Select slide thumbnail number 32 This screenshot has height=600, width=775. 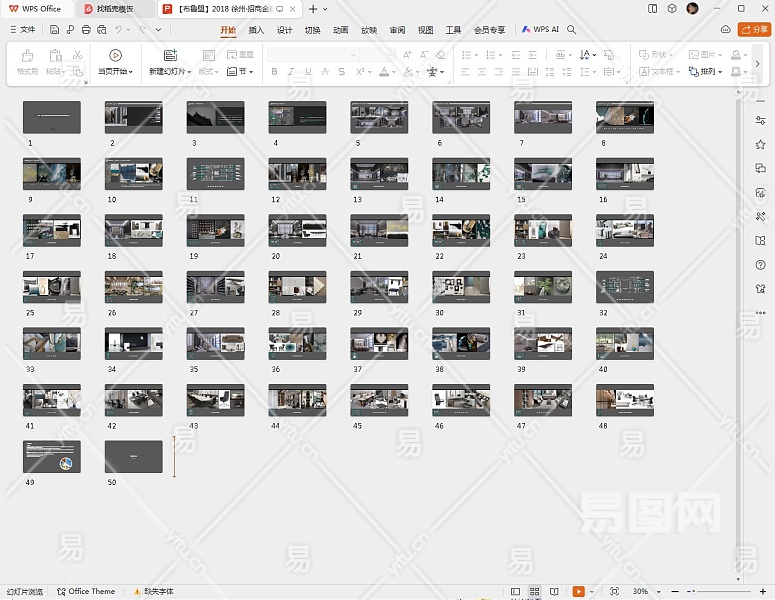click(624, 287)
